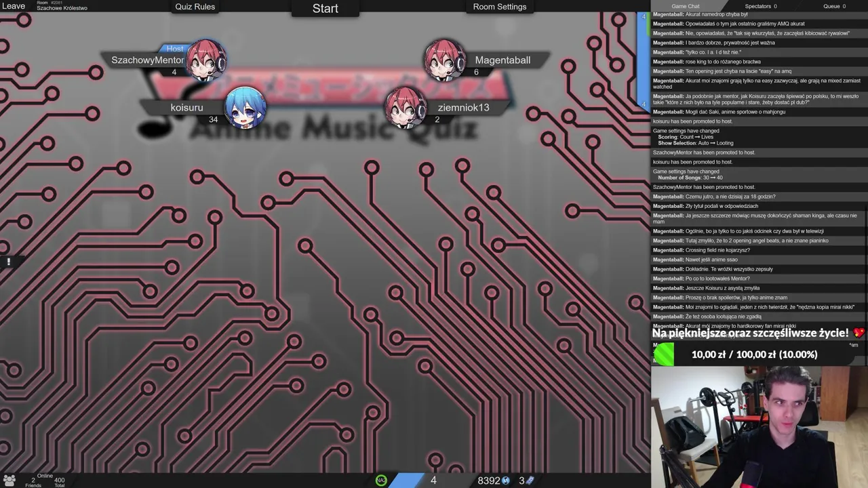Click the room name "Szachowe Królestwo"

[x=62, y=8]
